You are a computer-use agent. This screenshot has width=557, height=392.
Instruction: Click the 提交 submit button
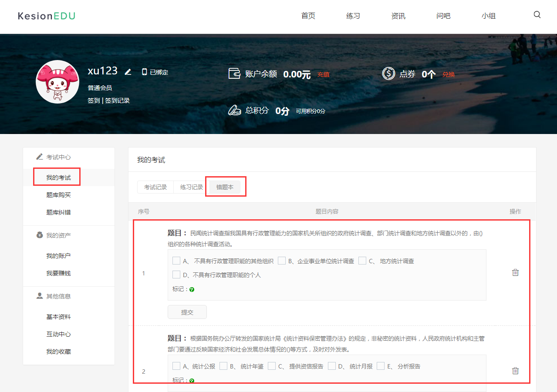187,312
